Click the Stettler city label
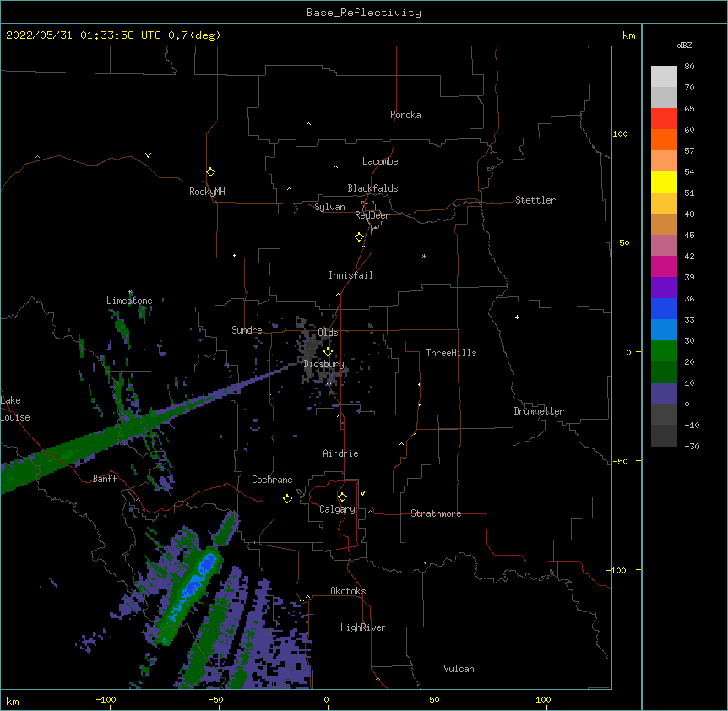Viewport: 728px width, 711px height. (x=535, y=200)
